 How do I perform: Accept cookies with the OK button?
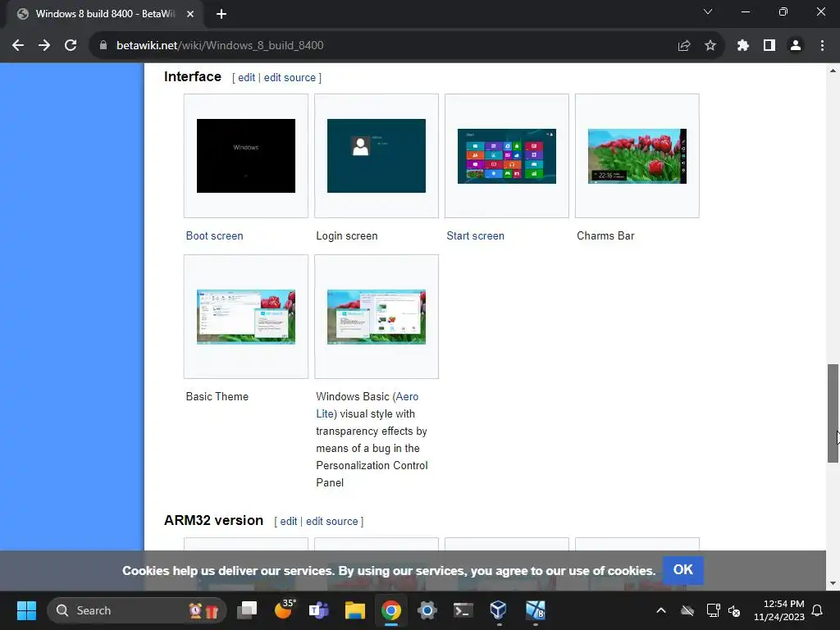pos(683,570)
